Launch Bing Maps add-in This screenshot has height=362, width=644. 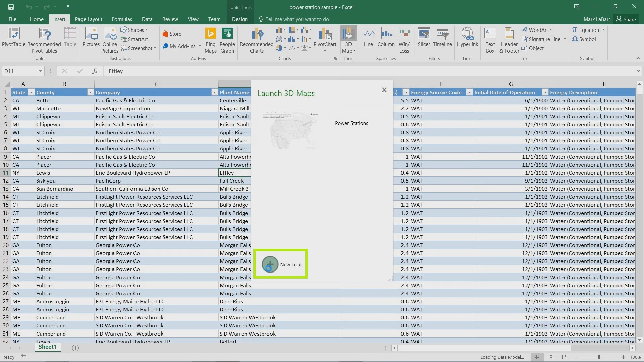(x=210, y=40)
